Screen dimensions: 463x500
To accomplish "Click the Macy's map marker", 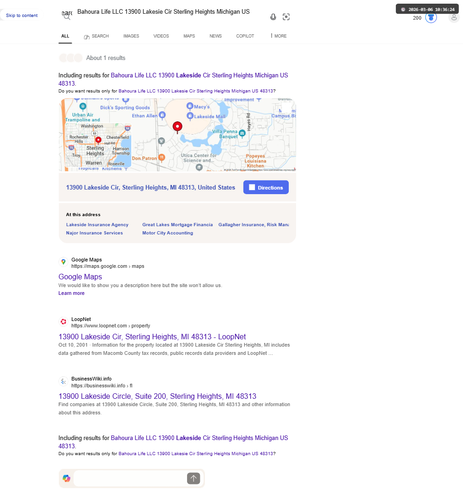I will 190,106.
